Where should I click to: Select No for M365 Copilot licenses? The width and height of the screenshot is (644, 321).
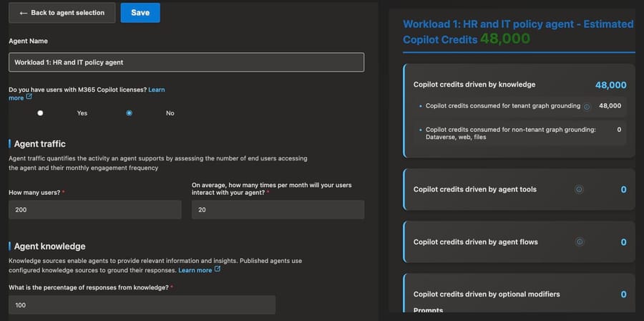130,113
